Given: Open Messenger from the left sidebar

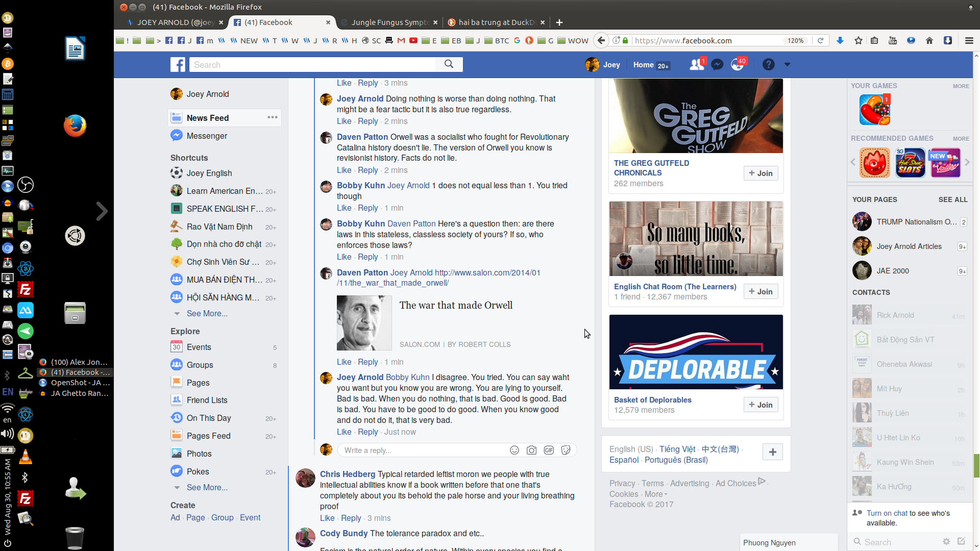Looking at the screenshot, I should click(207, 136).
